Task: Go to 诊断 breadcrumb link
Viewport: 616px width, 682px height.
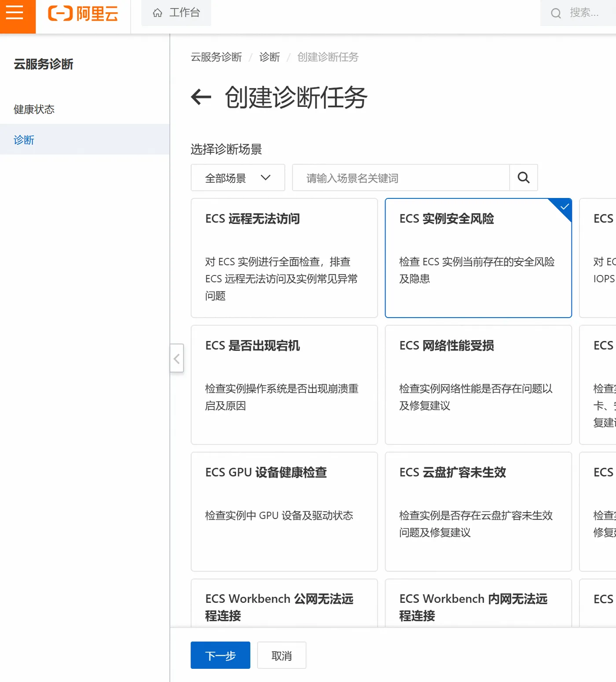Action: [269, 57]
